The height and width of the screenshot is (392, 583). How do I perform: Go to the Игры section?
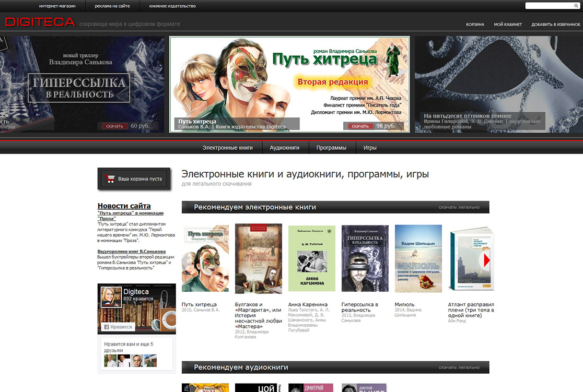point(370,148)
